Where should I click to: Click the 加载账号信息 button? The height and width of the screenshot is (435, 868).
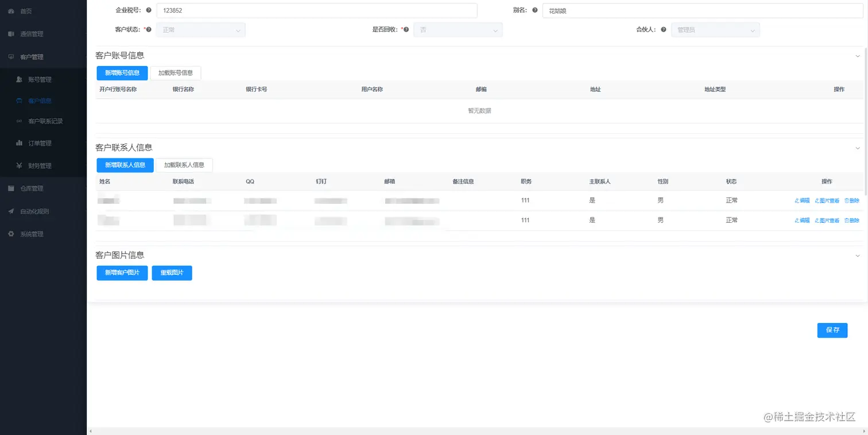pos(176,73)
